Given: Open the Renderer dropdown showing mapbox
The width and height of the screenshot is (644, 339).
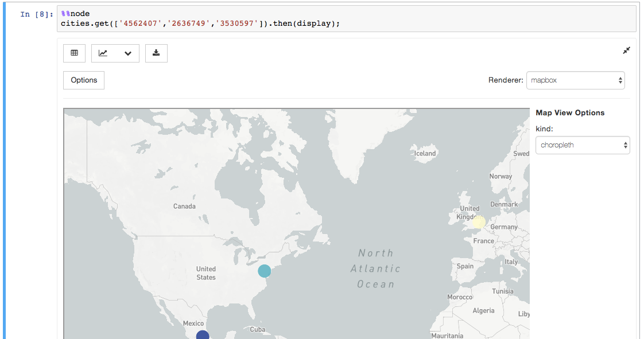Looking at the screenshot, I should click(576, 80).
